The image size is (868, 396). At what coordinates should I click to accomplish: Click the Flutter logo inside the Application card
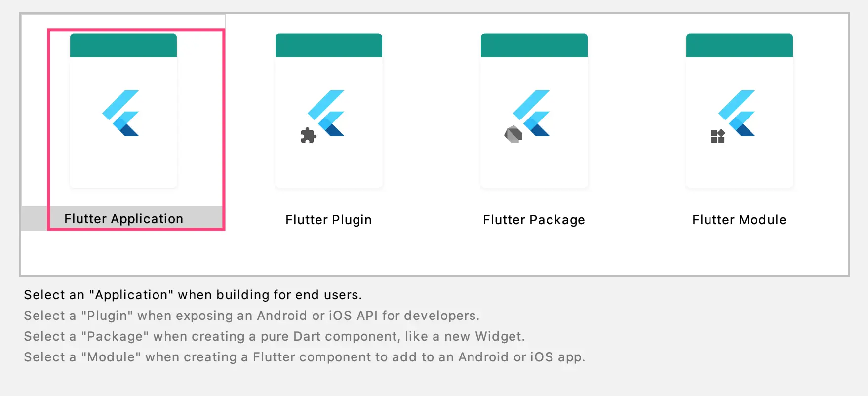pyautogui.click(x=123, y=114)
